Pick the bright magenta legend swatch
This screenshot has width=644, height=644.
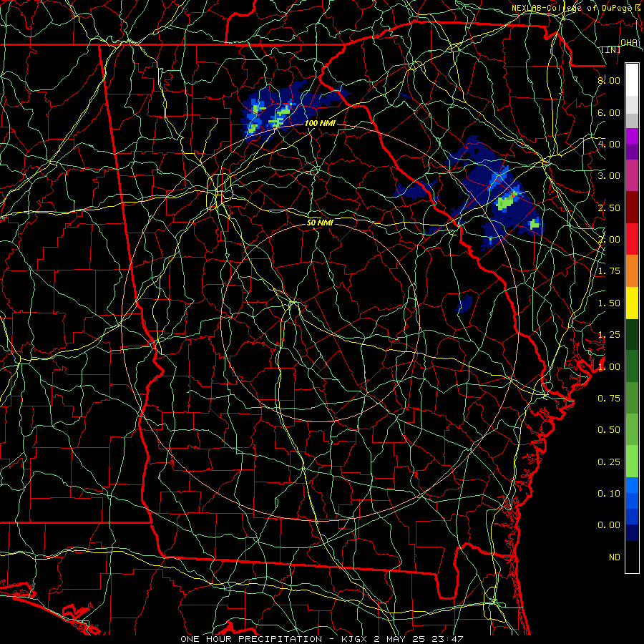click(x=632, y=135)
